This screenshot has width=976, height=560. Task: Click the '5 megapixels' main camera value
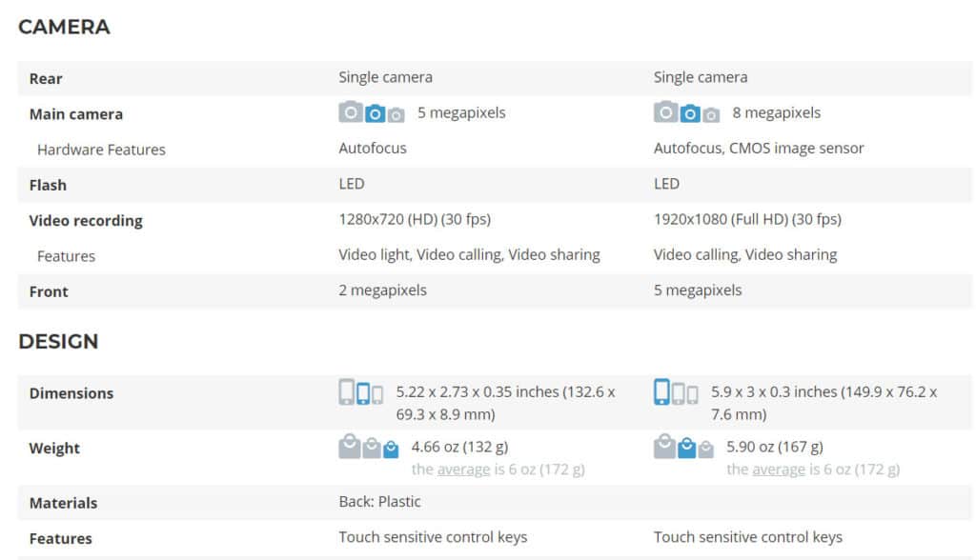[461, 112]
